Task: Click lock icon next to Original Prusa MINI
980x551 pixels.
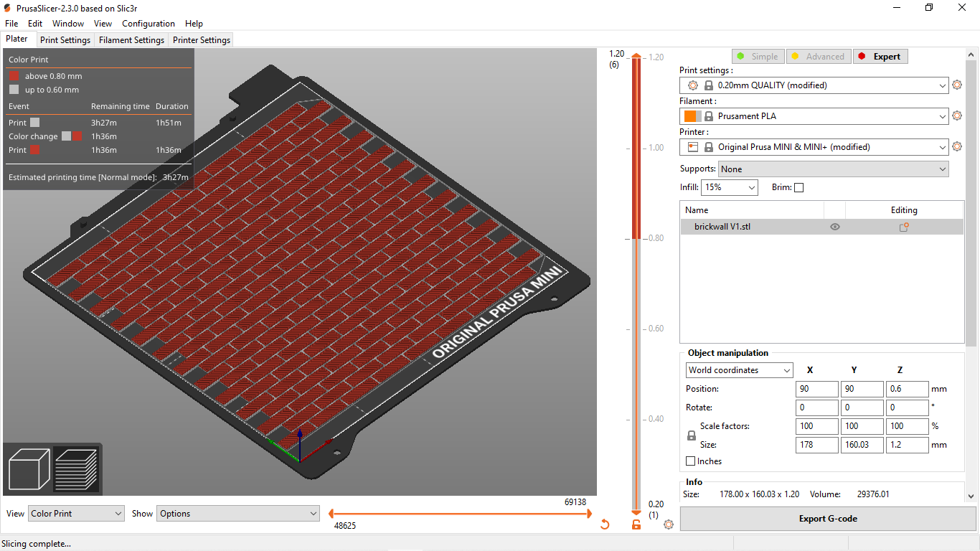Action: (x=708, y=147)
